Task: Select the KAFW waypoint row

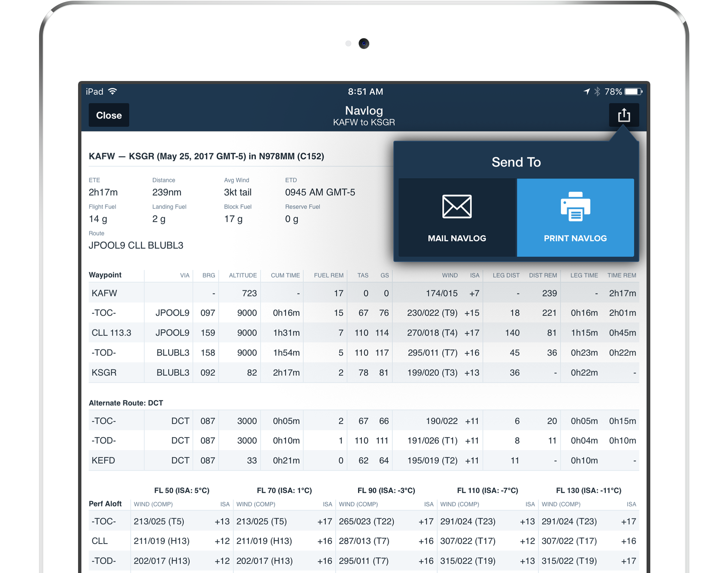Action: pos(364,293)
